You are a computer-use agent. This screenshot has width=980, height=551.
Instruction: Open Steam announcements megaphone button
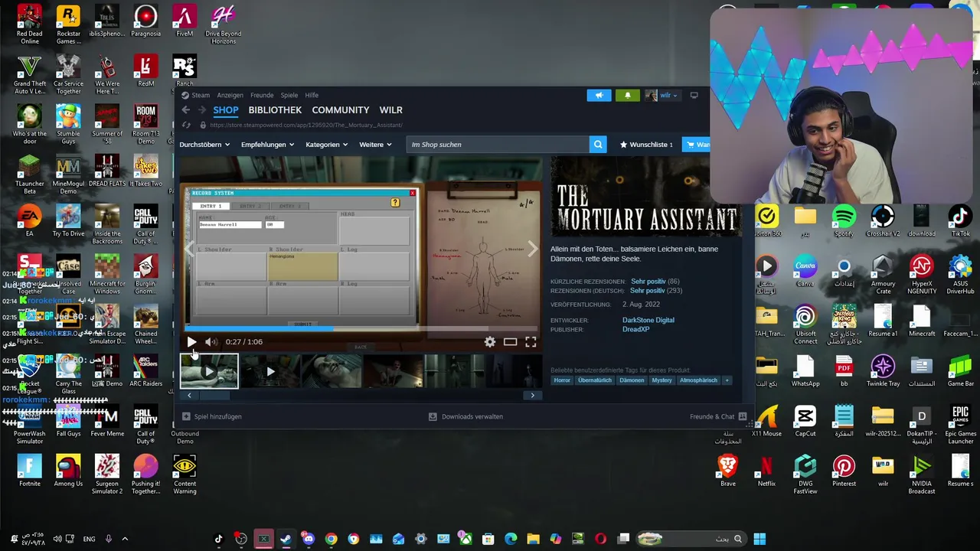pos(599,96)
